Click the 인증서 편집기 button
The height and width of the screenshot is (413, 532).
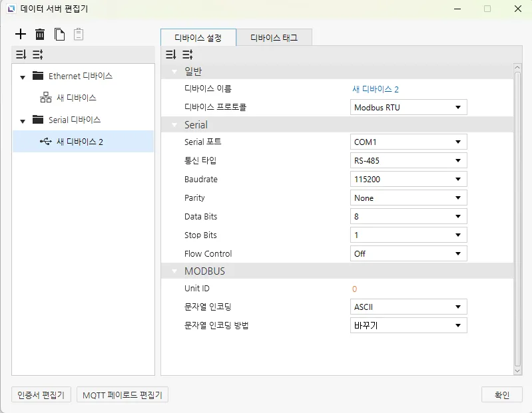pyautogui.click(x=42, y=395)
